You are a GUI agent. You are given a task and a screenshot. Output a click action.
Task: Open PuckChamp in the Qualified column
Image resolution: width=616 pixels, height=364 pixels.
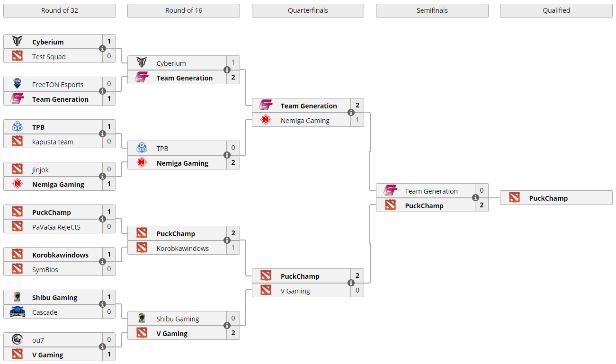(548, 198)
